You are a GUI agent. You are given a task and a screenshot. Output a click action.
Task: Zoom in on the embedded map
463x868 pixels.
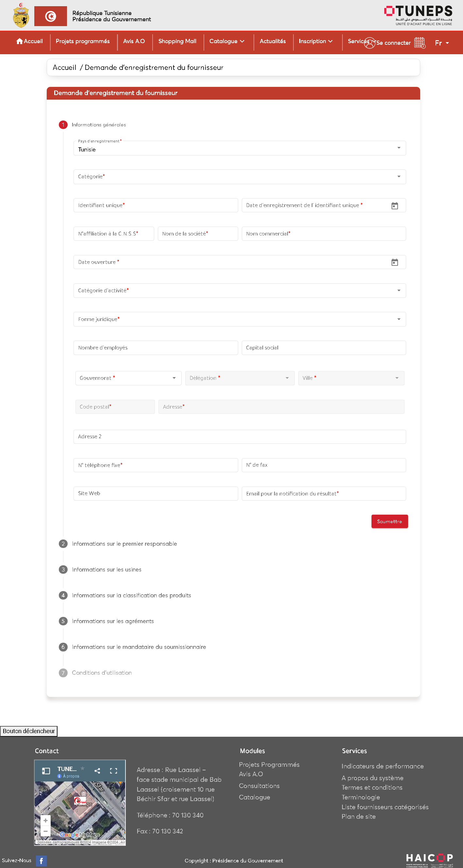pos(45,821)
